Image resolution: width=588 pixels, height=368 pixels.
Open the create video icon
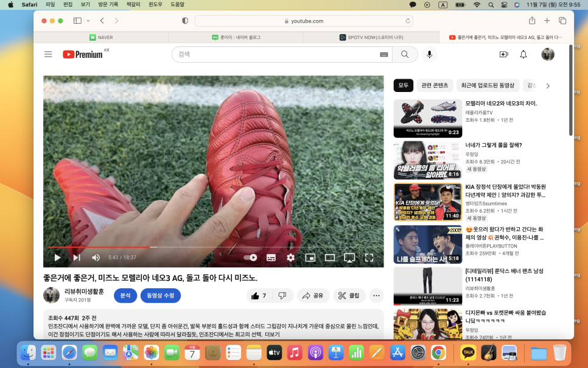(503, 54)
